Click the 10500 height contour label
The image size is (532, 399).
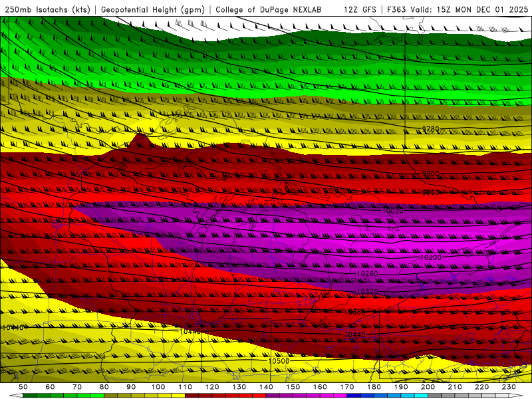[x=279, y=361]
